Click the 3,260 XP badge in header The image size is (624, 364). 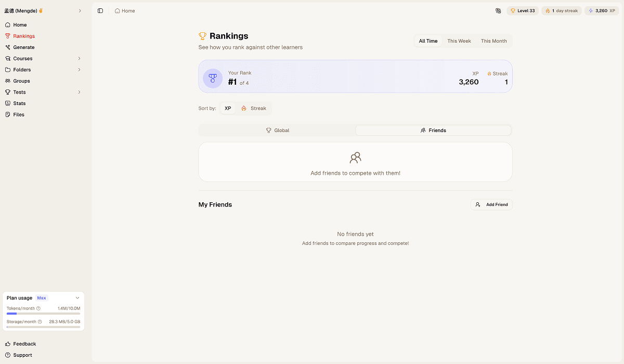(x=601, y=10)
